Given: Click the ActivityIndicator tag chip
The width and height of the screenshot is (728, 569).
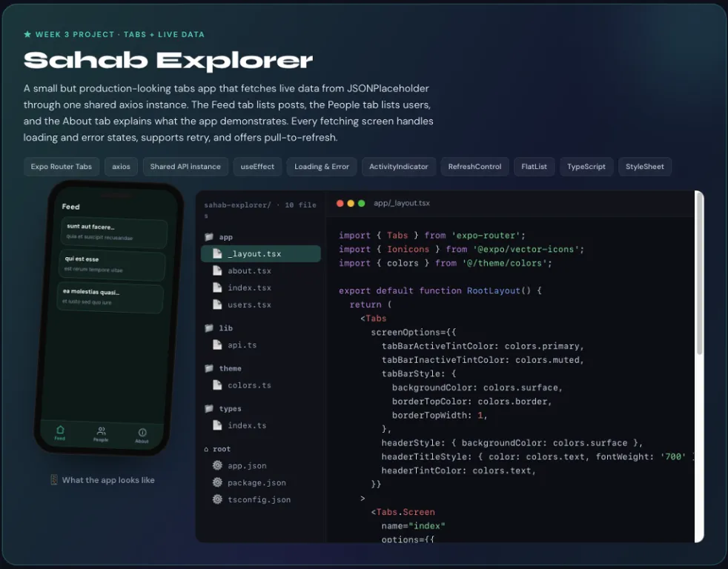Looking at the screenshot, I should click(398, 167).
